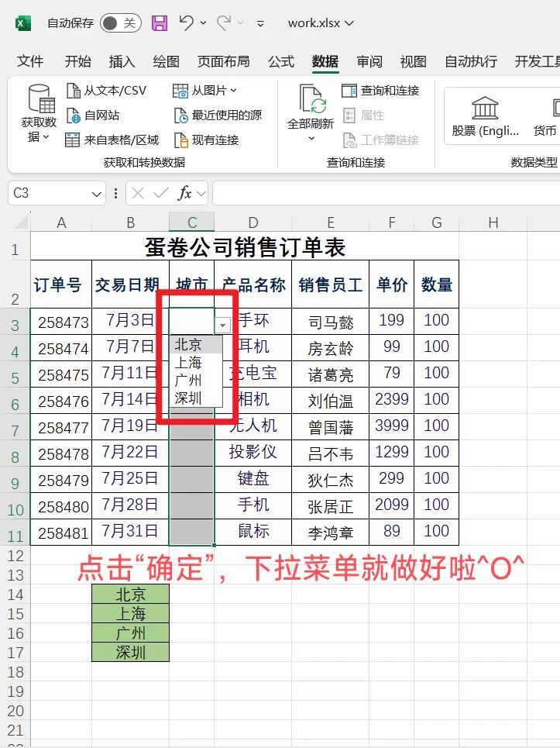The image size is (560, 748).
Task: Click the green 北京 cell in B14
Action: (130, 595)
